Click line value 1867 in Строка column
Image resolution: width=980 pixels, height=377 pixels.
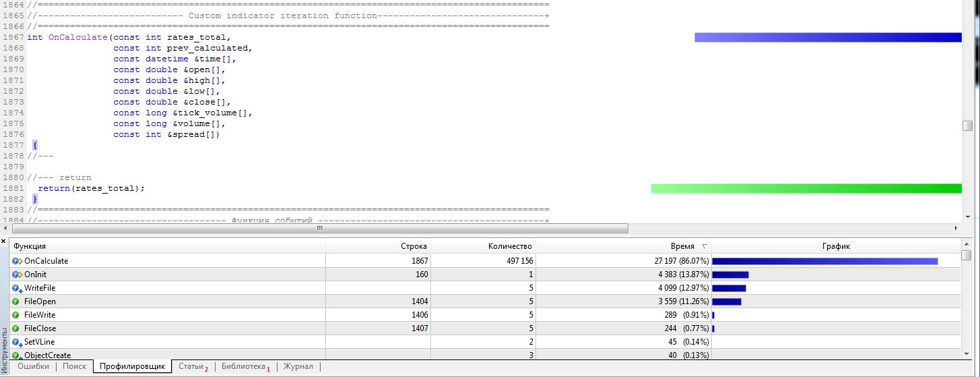point(419,261)
